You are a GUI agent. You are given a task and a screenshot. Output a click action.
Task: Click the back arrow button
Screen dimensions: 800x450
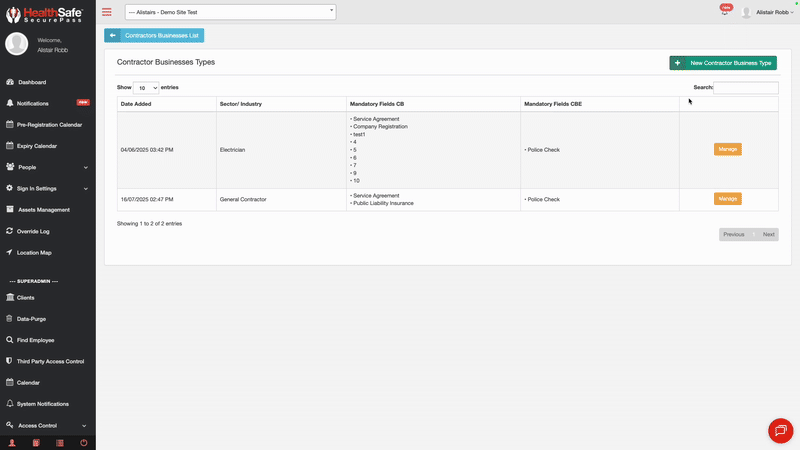point(113,35)
